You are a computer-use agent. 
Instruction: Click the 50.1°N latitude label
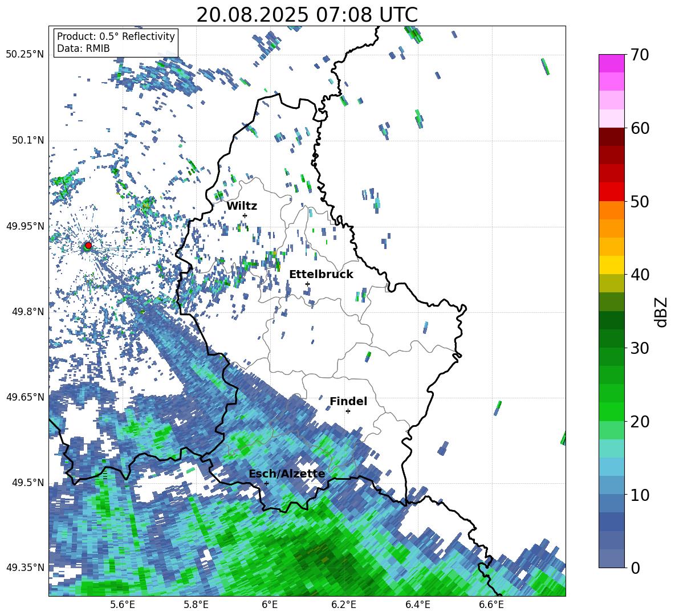(x=27, y=140)
